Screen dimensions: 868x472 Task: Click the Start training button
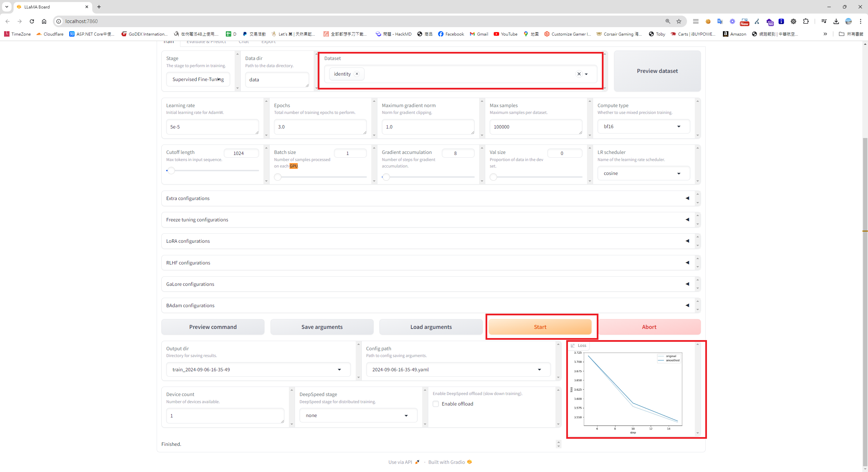540,327
